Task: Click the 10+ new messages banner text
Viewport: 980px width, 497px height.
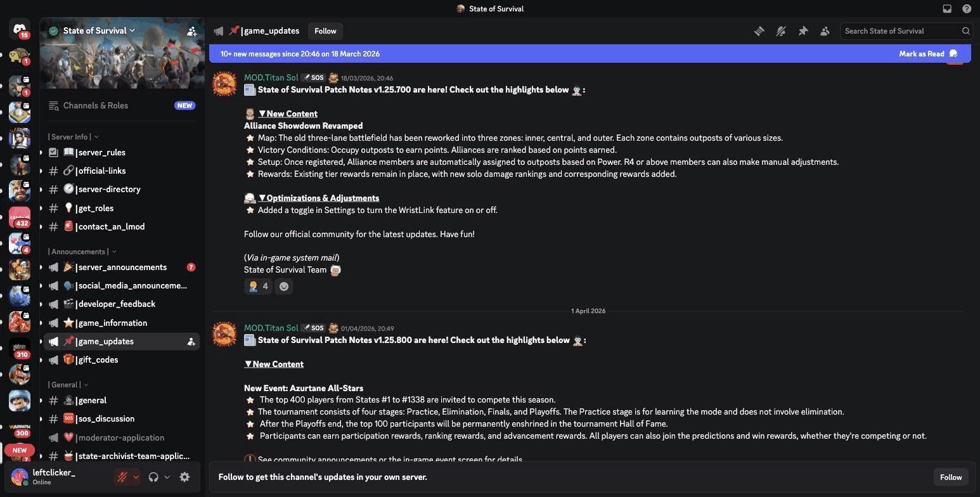Action: (x=301, y=54)
